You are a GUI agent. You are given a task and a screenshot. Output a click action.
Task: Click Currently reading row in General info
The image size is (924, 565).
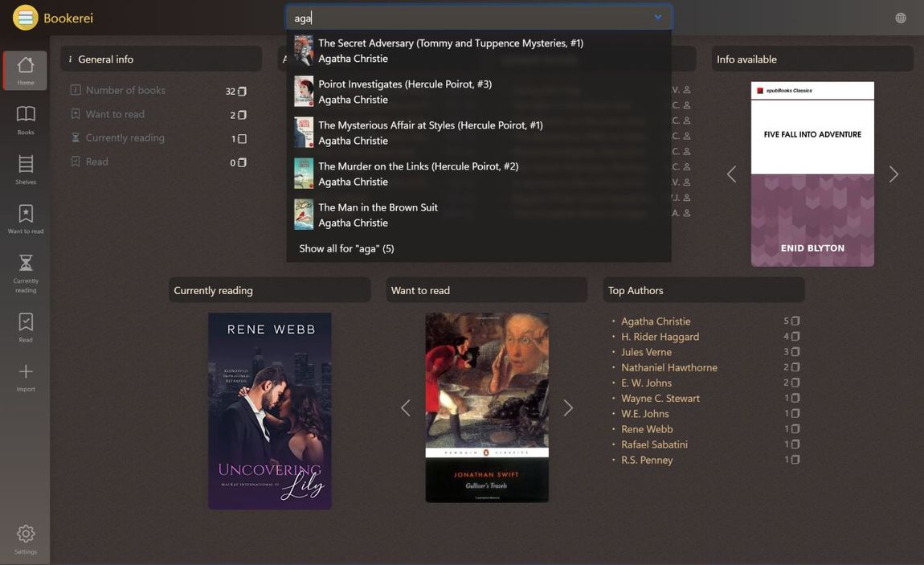tap(158, 138)
